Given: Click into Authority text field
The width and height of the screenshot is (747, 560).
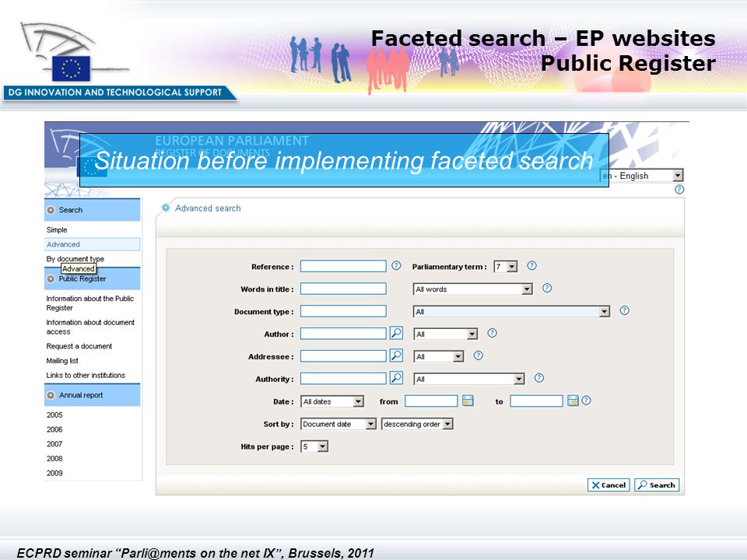Looking at the screenshot, I should (x=343, y=379).
